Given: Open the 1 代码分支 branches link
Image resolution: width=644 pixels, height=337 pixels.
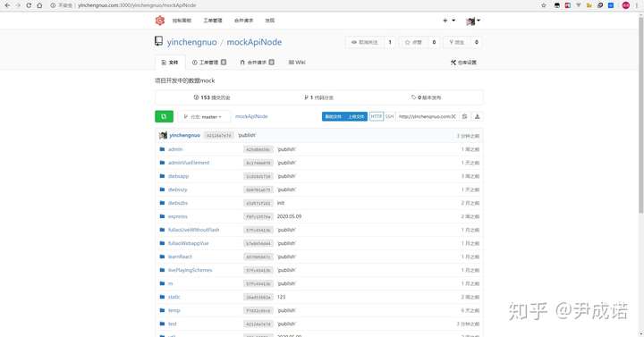Looking at the screenshot, I should click(318, 97).
